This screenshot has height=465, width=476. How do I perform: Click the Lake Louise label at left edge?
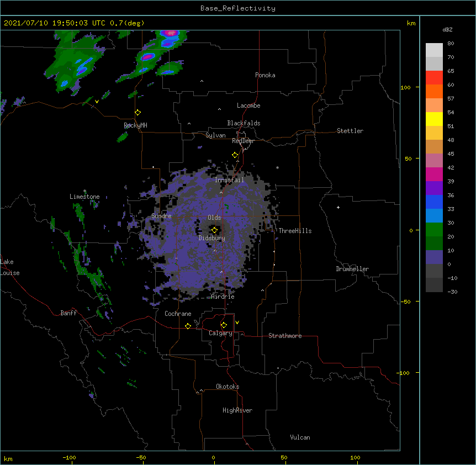(x=10, y=267)
